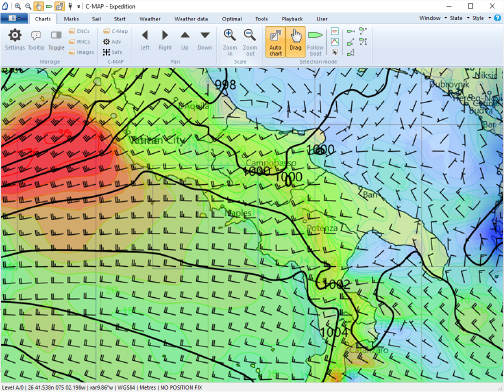Click quick-access zoom out magnifier
This screenshot has width=504, height=392.
tap(28, 6)
